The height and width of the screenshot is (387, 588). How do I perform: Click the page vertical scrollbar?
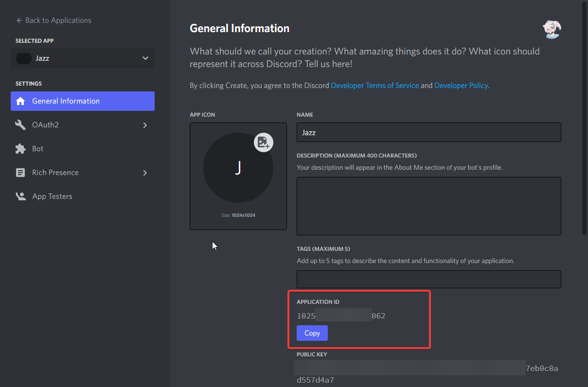tap(584, 119)
